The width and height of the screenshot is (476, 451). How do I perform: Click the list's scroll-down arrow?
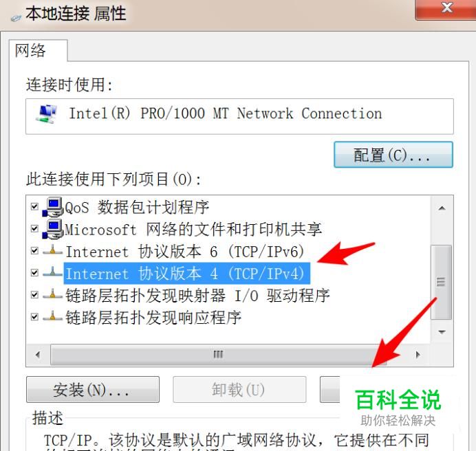pyautogui.click(x=442, y=332)
